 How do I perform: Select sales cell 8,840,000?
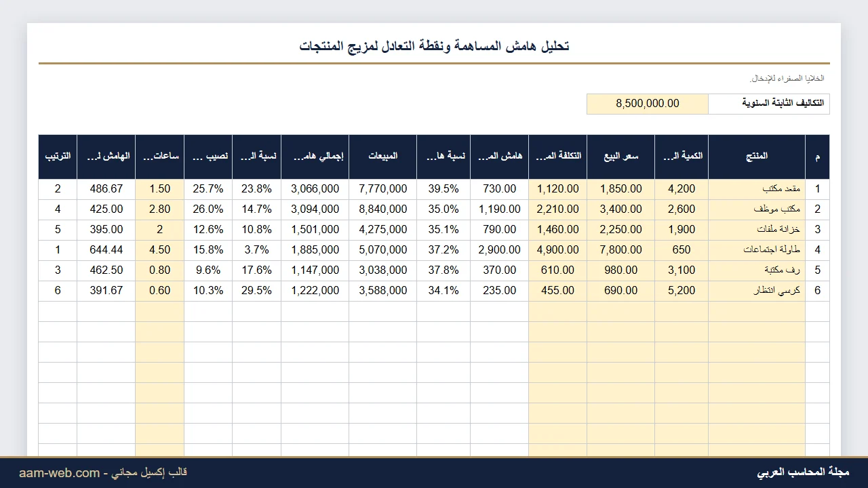tap(383, 209)
